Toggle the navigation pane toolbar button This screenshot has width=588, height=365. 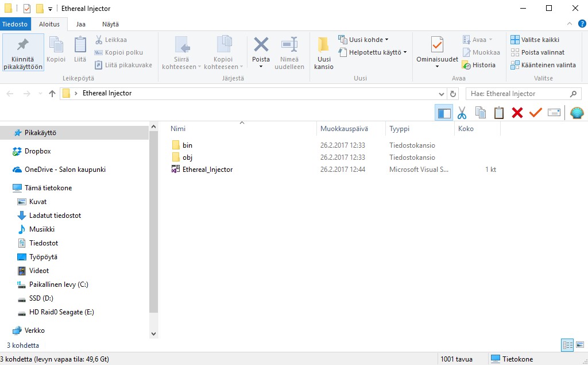coord(444,113)
